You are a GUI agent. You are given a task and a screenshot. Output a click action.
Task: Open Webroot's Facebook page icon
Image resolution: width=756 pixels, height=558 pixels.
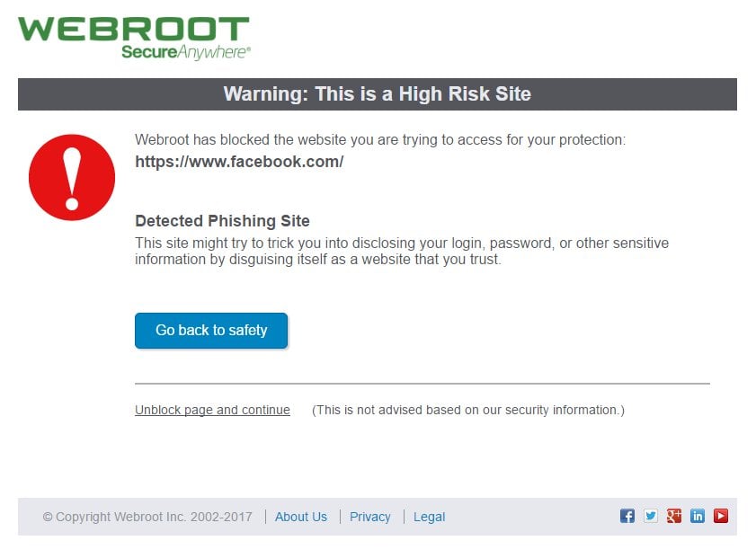(627, 516)
